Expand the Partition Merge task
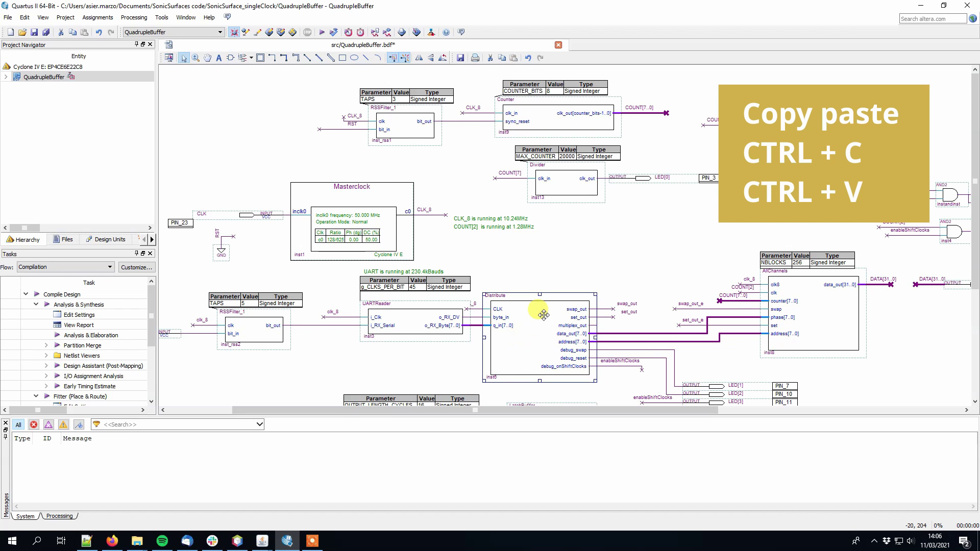This screenshot has width=980, height=551. pos(46,345)
